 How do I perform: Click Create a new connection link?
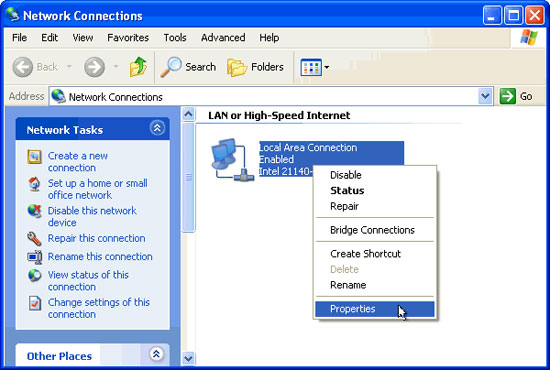[78, 162]
